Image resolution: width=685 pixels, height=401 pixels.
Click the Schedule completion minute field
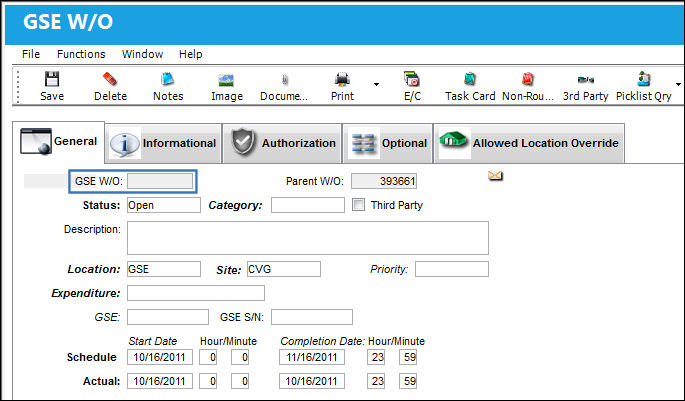[x=408, y=357]
